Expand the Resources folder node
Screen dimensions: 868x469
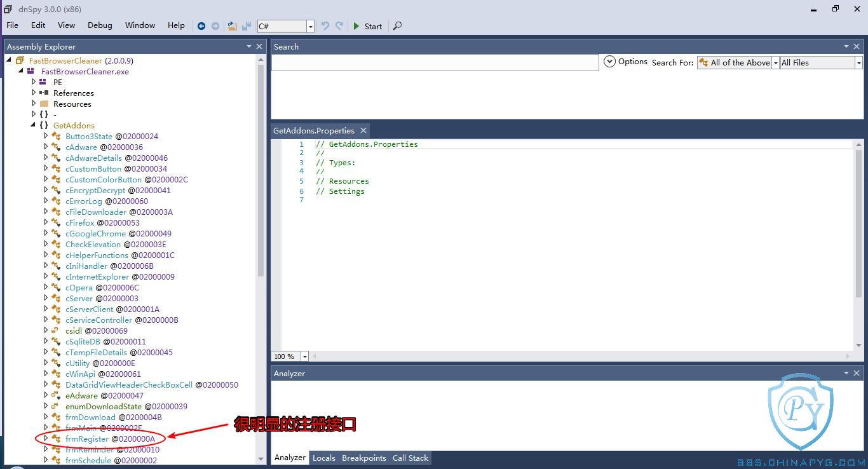pos(34,104)
